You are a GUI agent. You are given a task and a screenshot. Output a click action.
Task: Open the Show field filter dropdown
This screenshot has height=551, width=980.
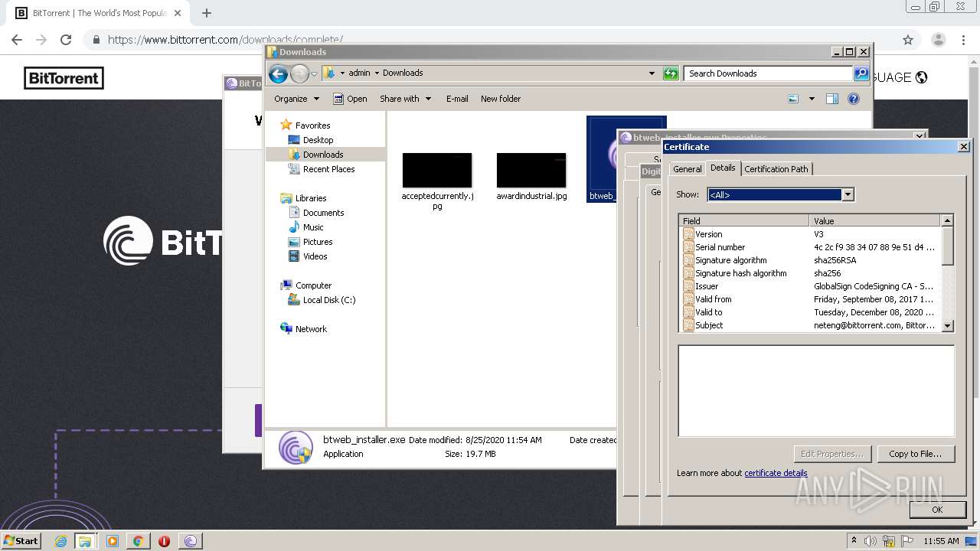tap(848, 195)
